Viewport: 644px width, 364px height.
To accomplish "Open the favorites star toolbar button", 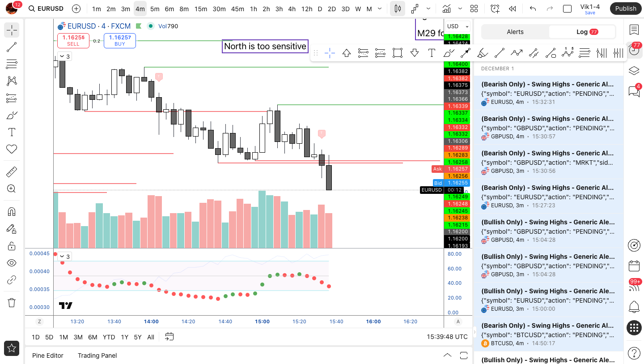I will (12, 348).
